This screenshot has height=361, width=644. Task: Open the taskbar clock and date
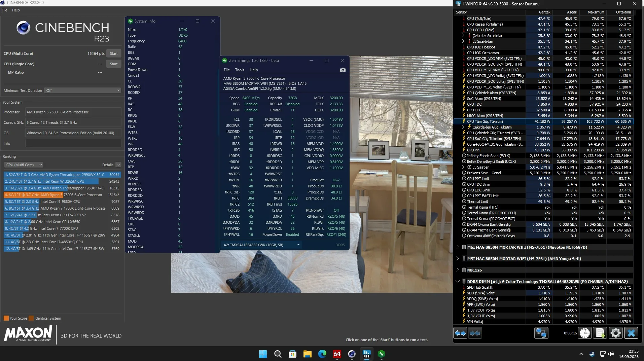629,354
